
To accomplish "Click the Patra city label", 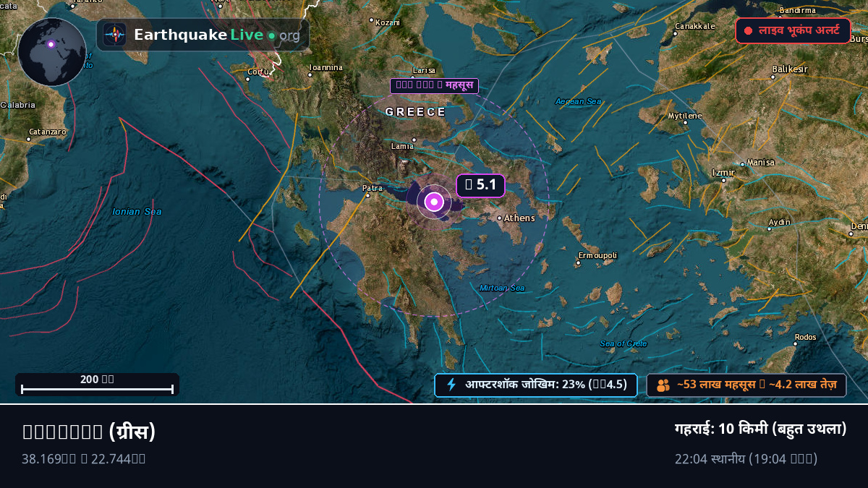I will (x=373, y=188).
